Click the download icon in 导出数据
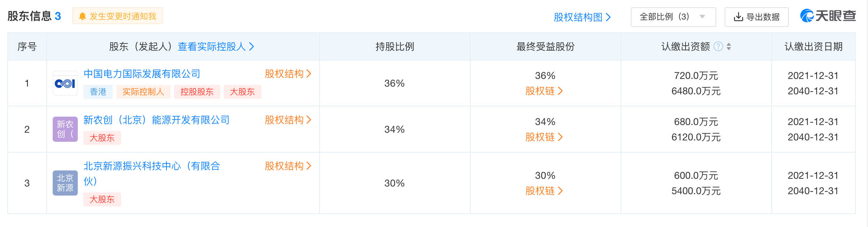 click(x=738, y=17)
